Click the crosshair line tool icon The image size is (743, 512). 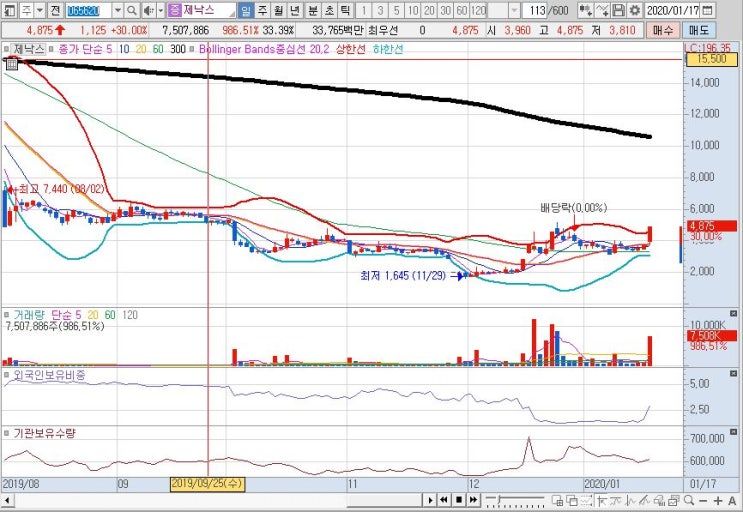point(601,500)
